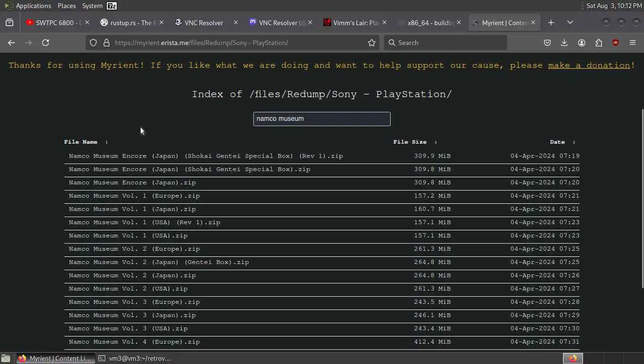644x364 pixels.
Task: Show tracking protection shield info
Action: [93, 43]
